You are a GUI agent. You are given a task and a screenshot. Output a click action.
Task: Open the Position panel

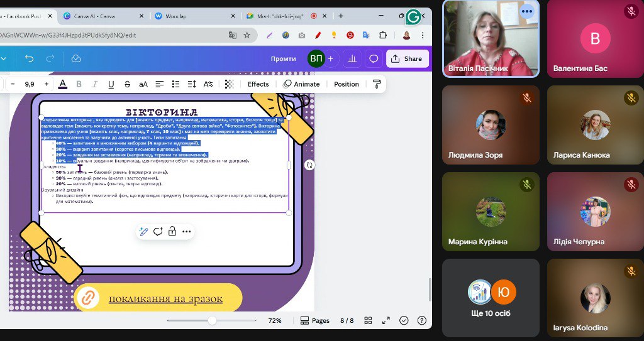[346, 84]
